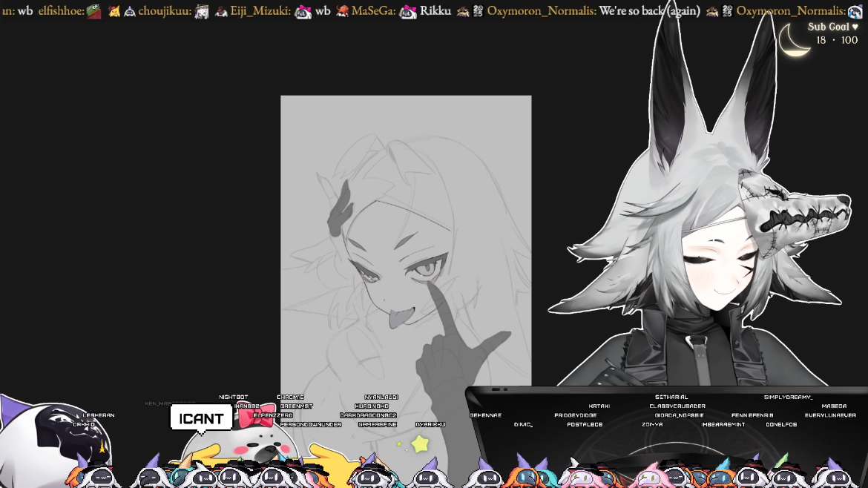This screenshot has height=488, width=868.
Task: Click the GIORDA_NOASSIE name label
Action: coord(680,415)
